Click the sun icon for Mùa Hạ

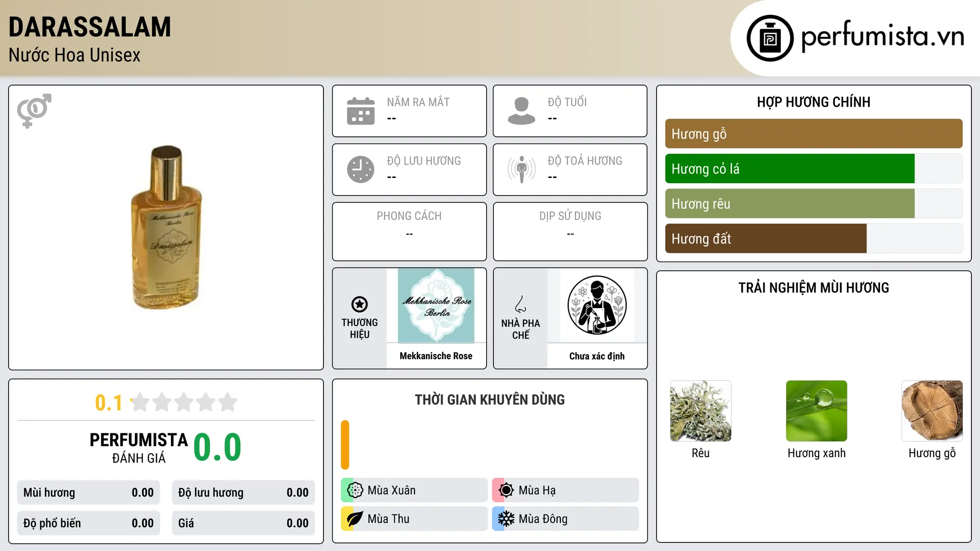(506, 490)
